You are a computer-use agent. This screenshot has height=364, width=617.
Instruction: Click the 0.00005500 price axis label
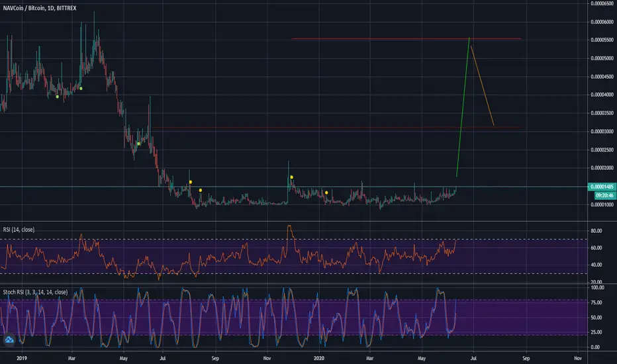click(602, 40)
